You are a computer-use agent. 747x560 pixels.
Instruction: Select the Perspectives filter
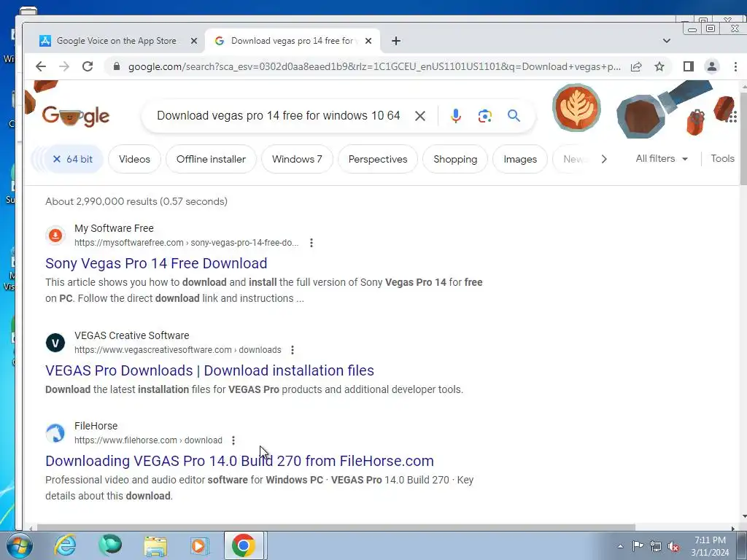pyautogui.click(x=378, y=159)
